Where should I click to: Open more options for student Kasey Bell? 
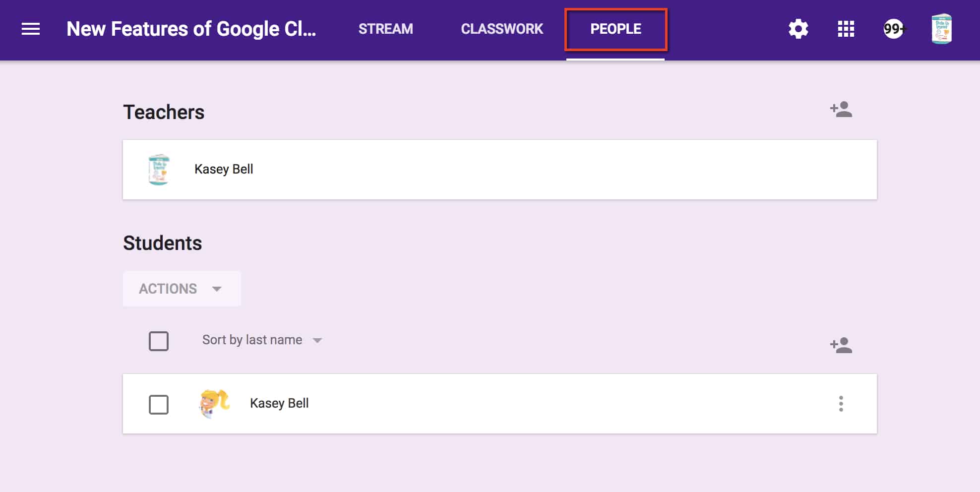tap(841, 404)
